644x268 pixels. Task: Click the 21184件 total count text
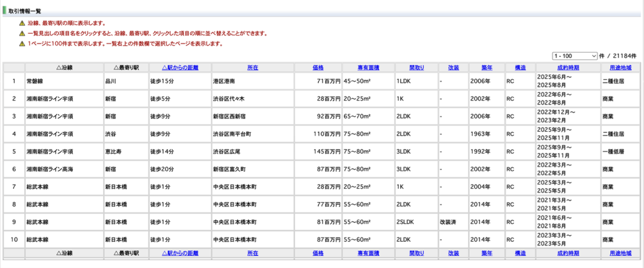[624, 56]
